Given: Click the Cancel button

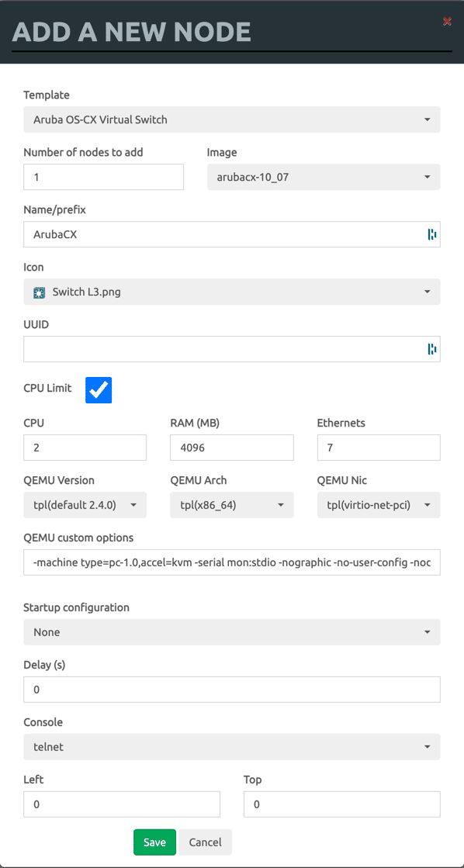Looking at the screenshot, I should point(206,842).
